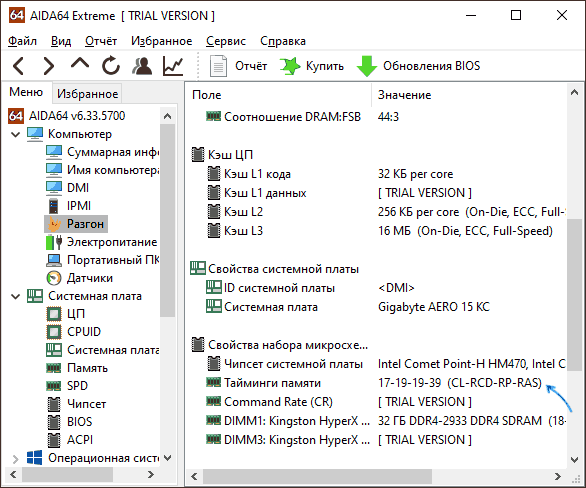Select Чипсет in the tree
Screen dimensions: 586x488
(76, 404)
